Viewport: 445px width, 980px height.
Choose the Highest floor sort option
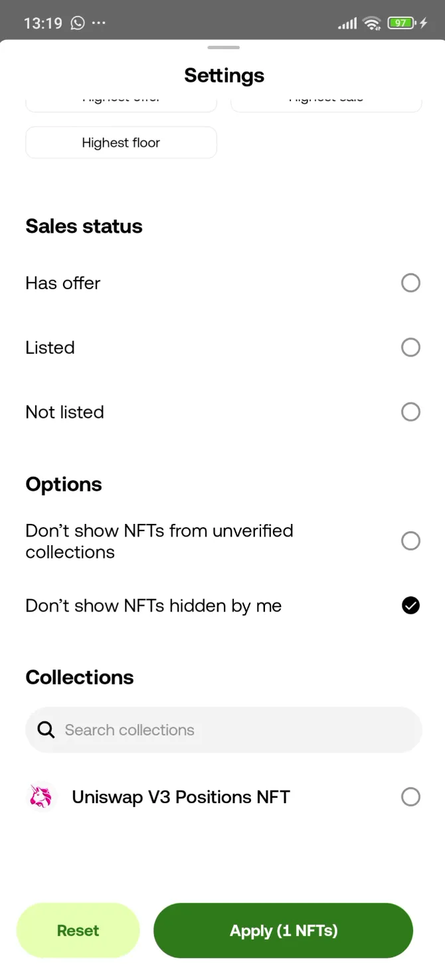(121, 143)
